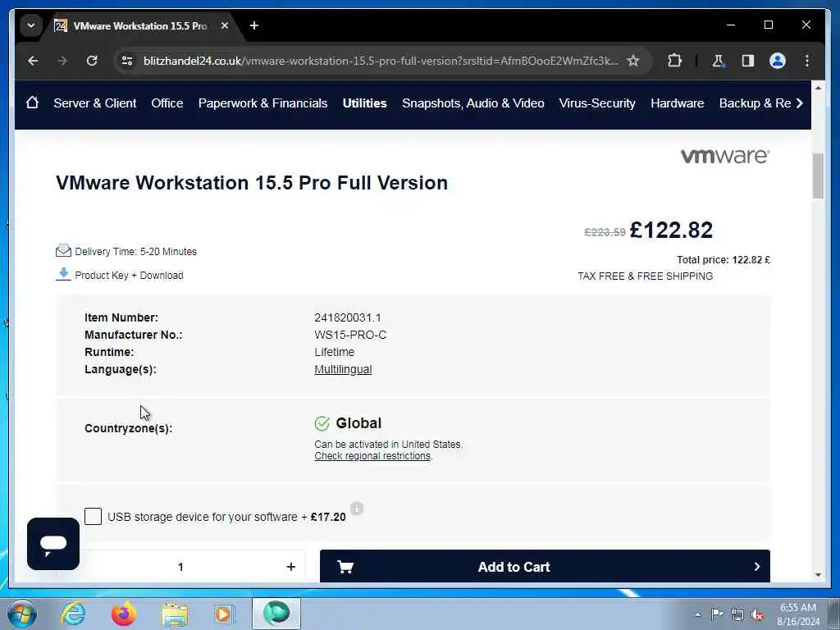The height and width of the screenshot is (630, 840).
Task: Click the green Global check icon
Action: click(x=322, y=423)
